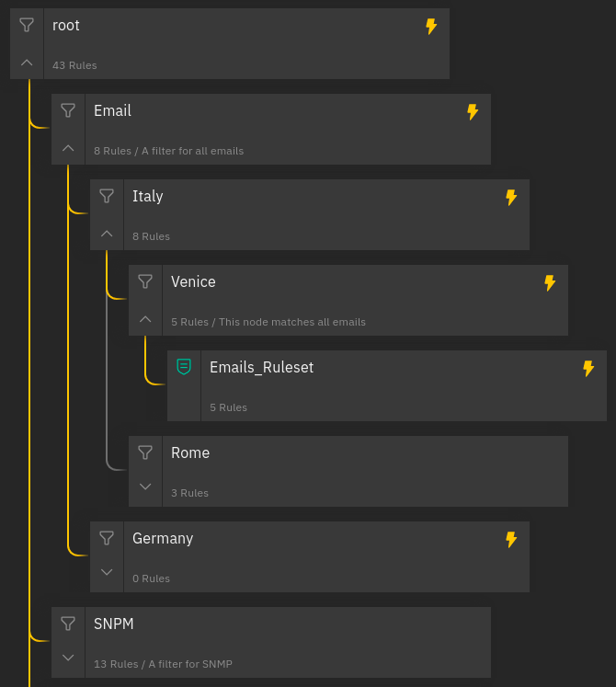Click the lightning bolt on Emails_Ruleset

click(x=589, y=369)
